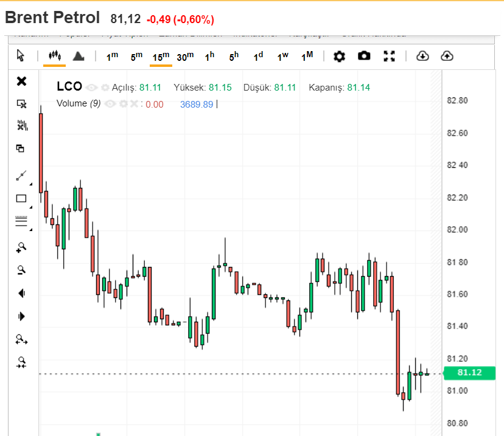The height and width of the screenshot is (436, 504).
Task: Toggle LCO series visibility eye
Action: point(91,88)
